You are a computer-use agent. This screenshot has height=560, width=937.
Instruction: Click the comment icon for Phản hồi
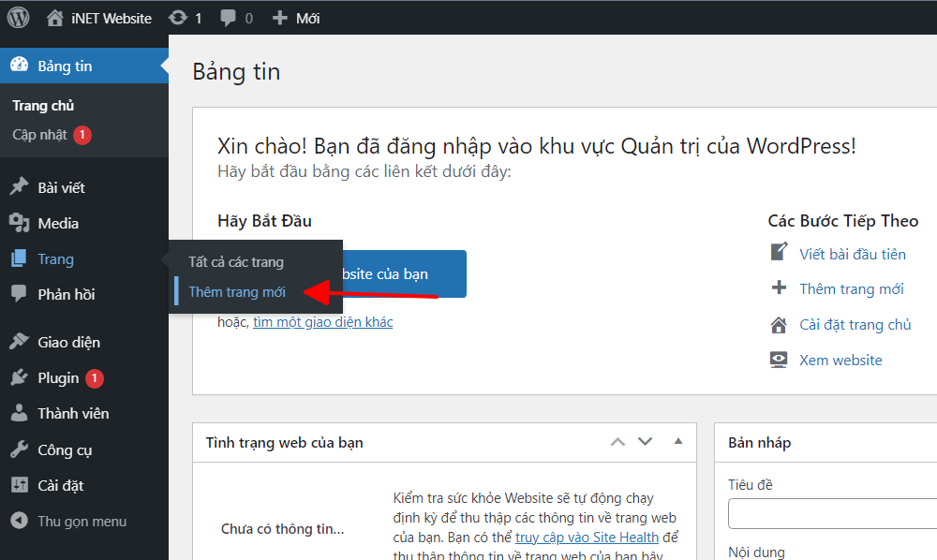[x=19, y=294]
